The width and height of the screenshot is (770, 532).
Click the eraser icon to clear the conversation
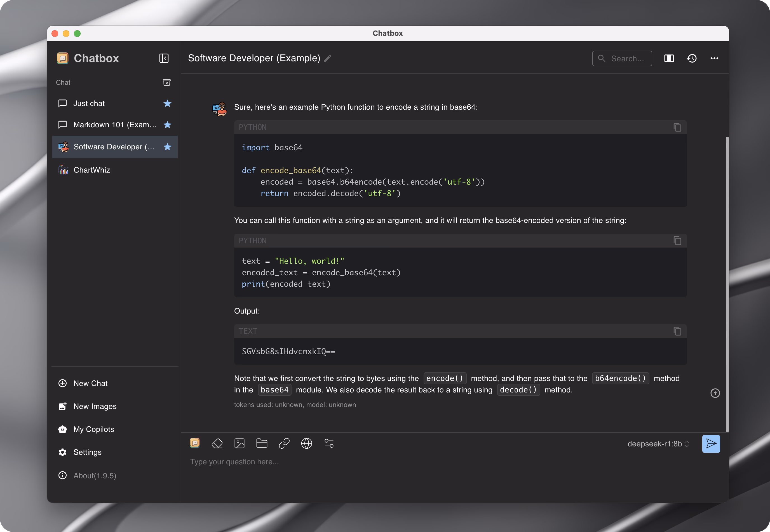pos(217,443)
